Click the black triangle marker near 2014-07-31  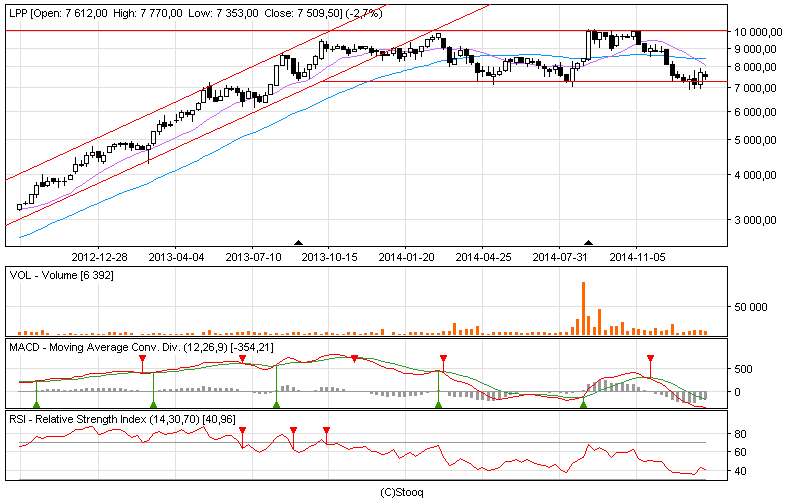pyautogui.click(x=588, y=243)
